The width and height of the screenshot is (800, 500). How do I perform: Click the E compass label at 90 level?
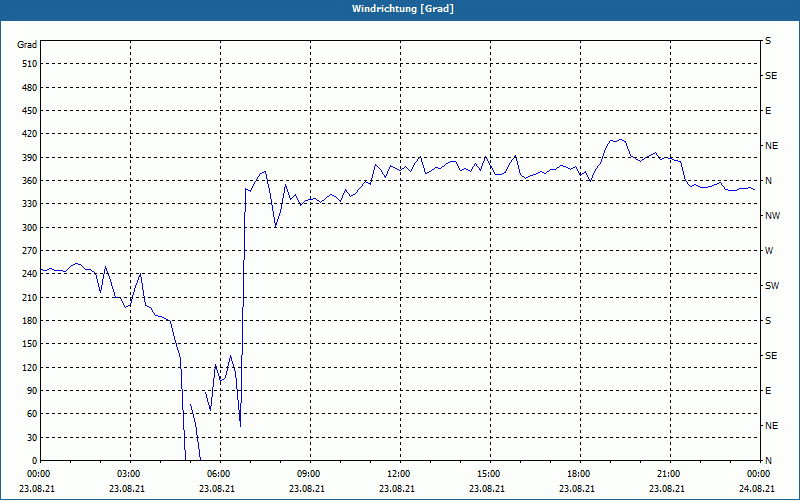768,391
